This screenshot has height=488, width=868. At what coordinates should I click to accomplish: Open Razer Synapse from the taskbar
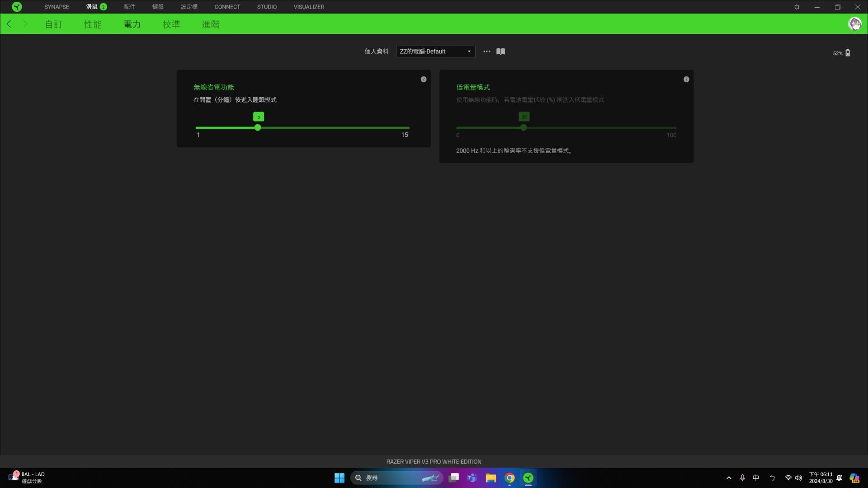528,478
